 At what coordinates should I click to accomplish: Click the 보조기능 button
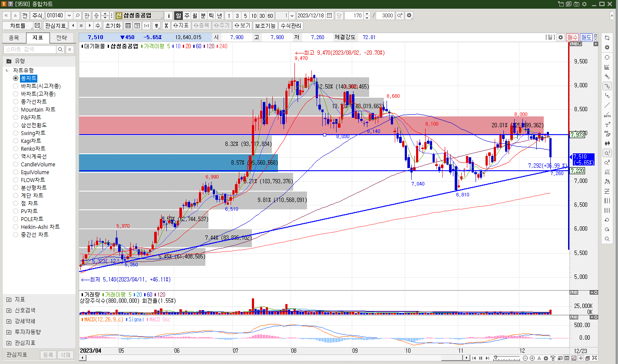pos(265,26)
